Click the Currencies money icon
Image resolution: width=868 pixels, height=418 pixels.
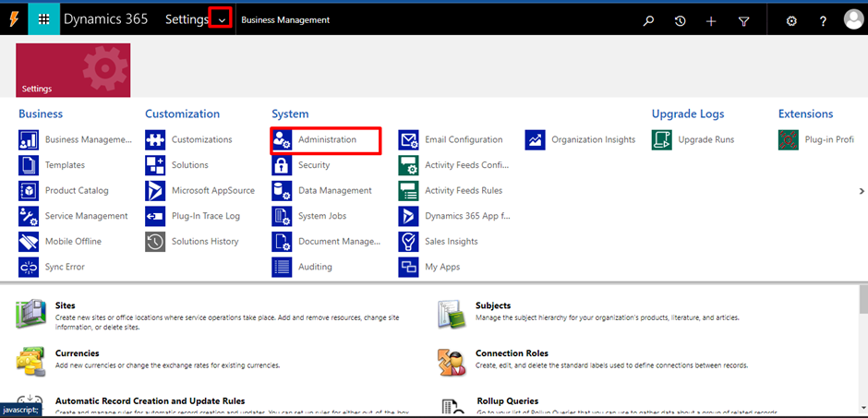(31, 362)
